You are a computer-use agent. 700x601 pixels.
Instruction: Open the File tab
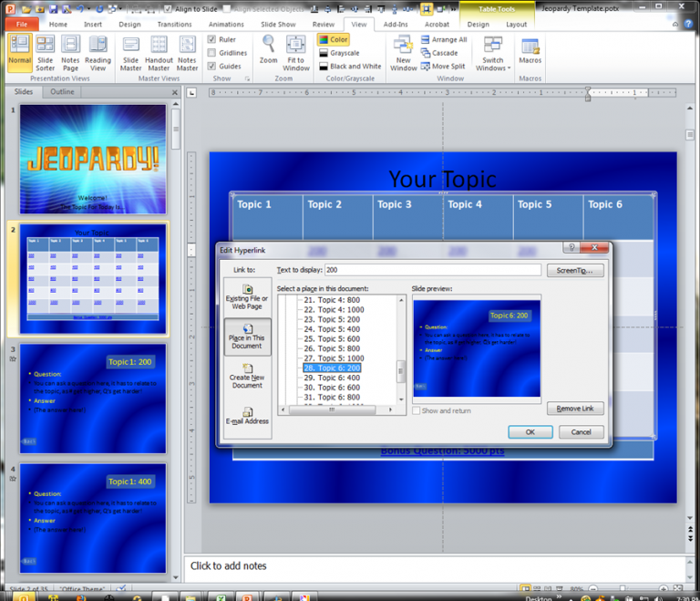click(x=22, y=24)
